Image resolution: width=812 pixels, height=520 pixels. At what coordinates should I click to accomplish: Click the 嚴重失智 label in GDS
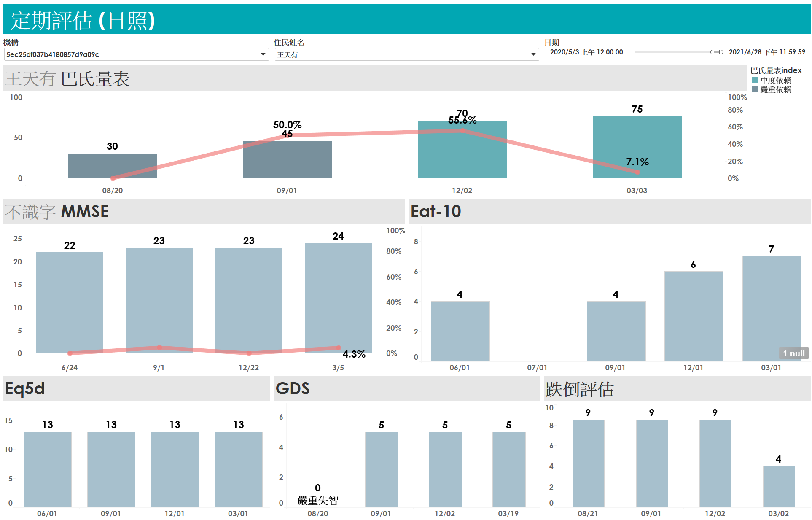(x=318, y=501)
